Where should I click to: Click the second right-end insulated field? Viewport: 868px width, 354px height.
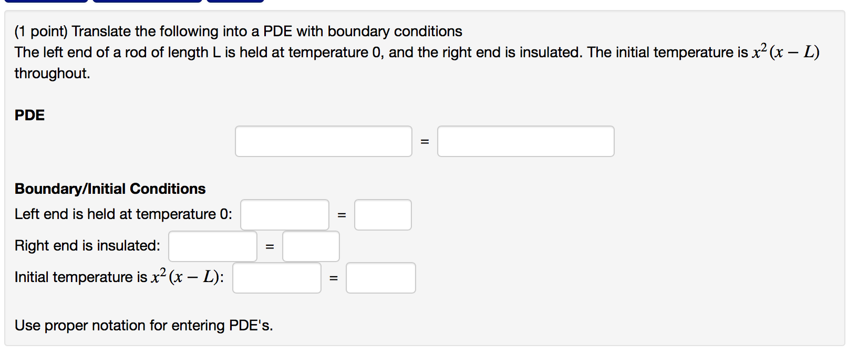(x=311, y=246)
